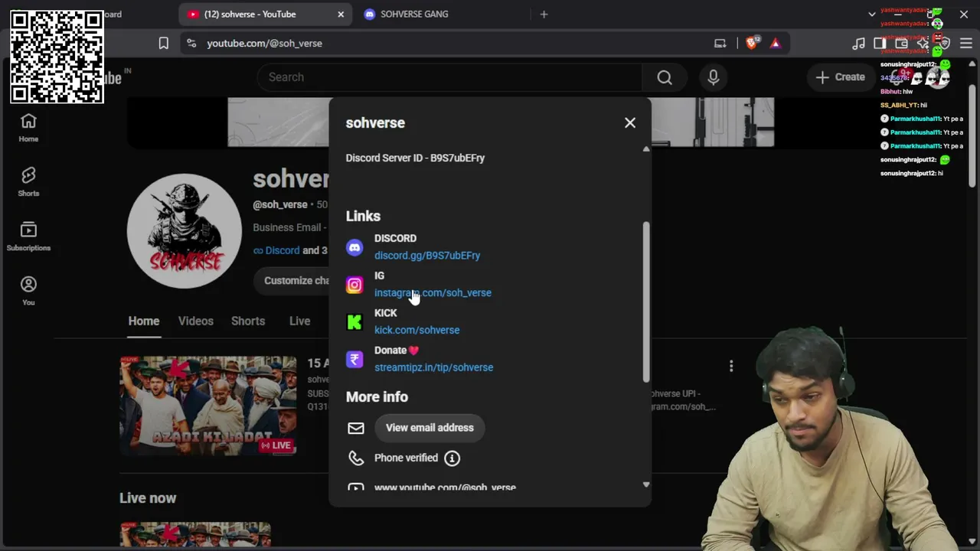Click the sohverse channel avatar

click(185, 231)
